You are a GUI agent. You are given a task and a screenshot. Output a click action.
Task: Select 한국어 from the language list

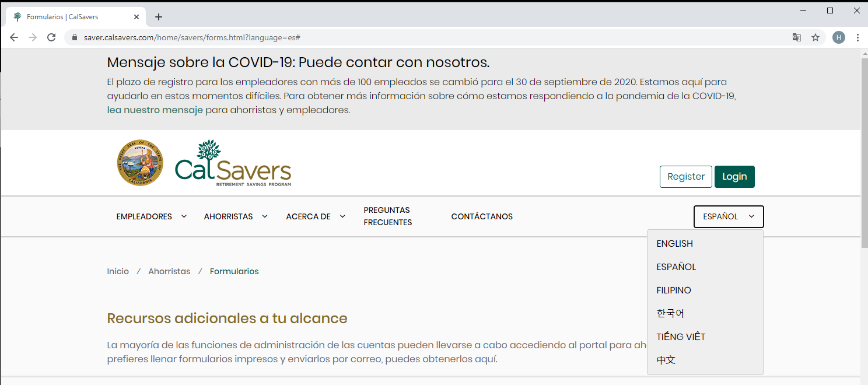(705, 314)
